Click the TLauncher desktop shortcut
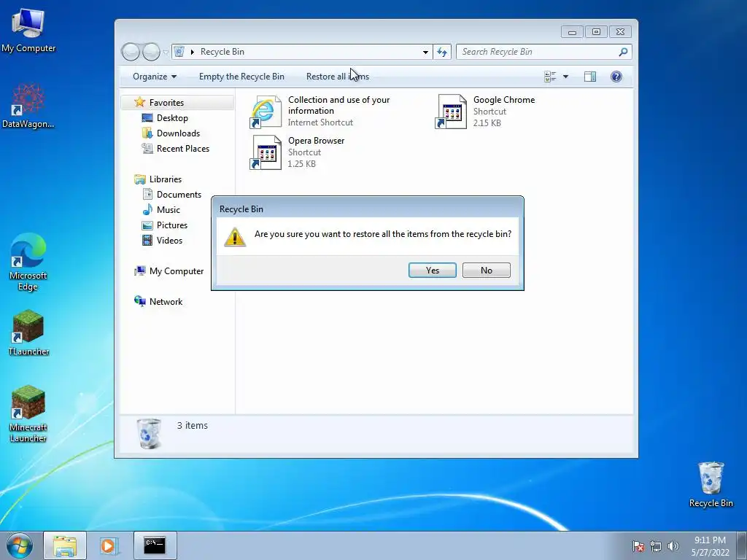Screen dimensions: 747x560 pos(28,332)
